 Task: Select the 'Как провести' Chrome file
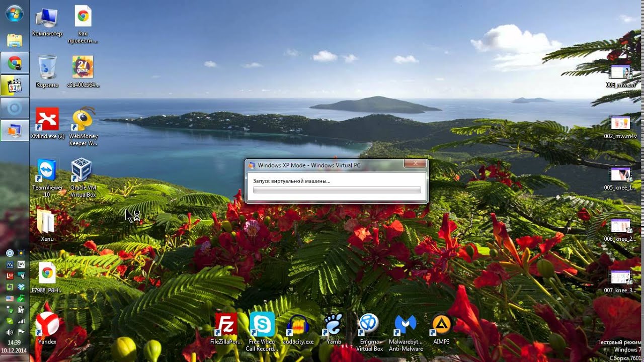click(x=83, y=25)
